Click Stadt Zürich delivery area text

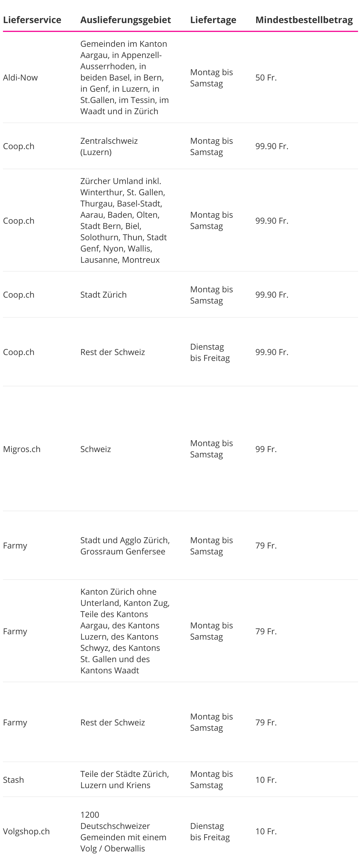point(104,295)
